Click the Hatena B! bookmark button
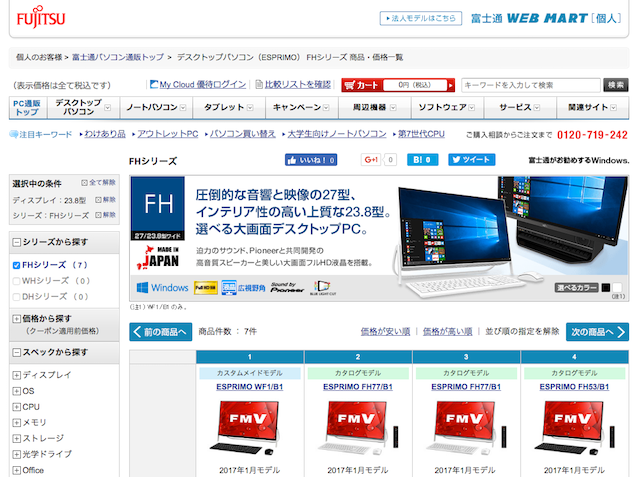This screenshot has width=640, height=477. [x=422, y=160]
